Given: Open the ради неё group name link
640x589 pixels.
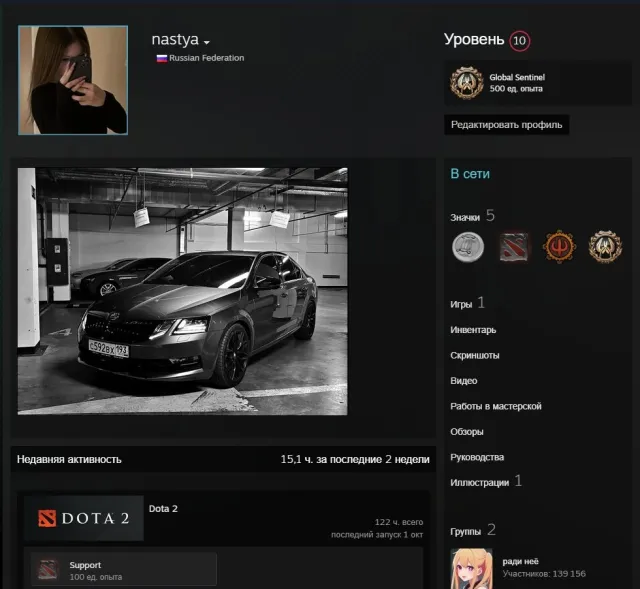Looking at the screenshot, I should tap(520, 562).
